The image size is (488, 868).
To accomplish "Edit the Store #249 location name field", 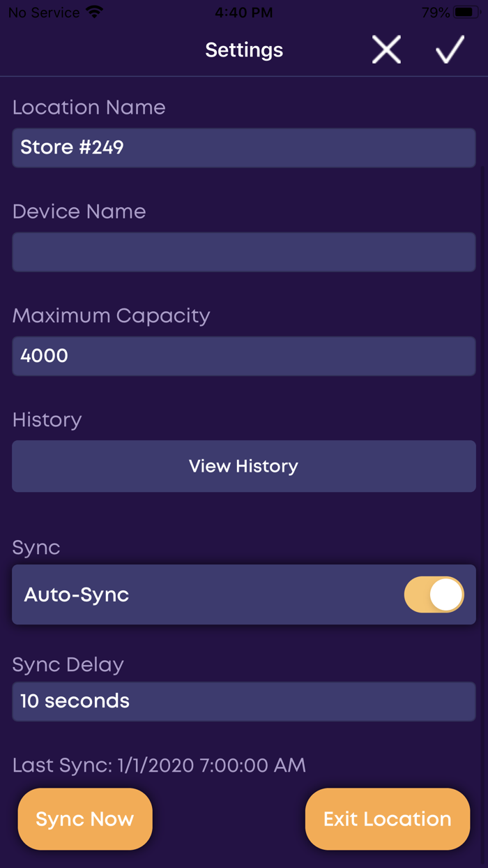I will pyautogui.click(x=244, y=147).
